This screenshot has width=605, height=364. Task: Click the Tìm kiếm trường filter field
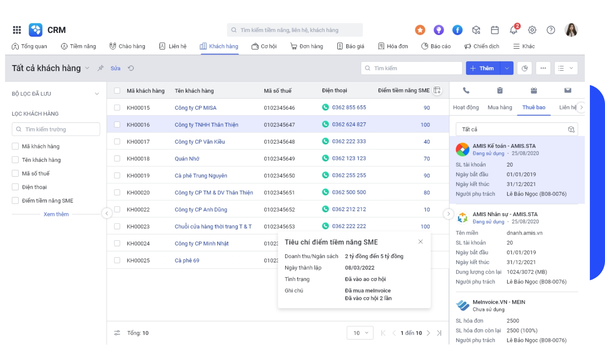tap(56, 129)
